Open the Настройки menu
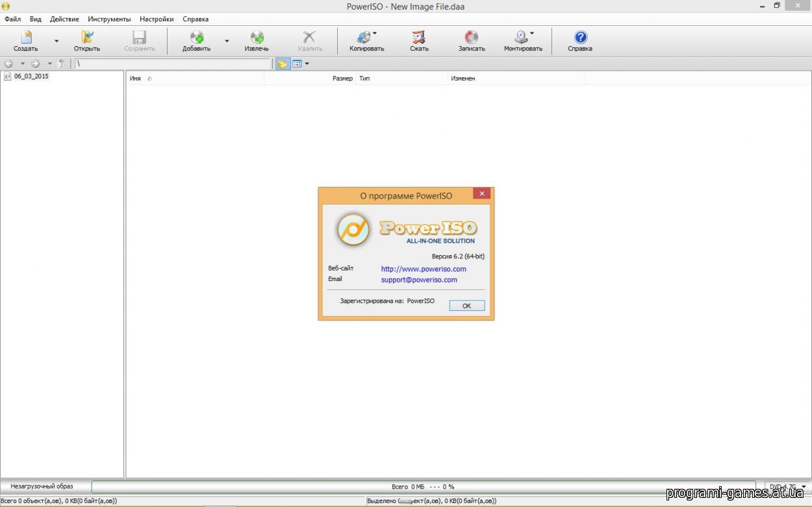Viewport: 812px width, 507px height. coord(157,19)
